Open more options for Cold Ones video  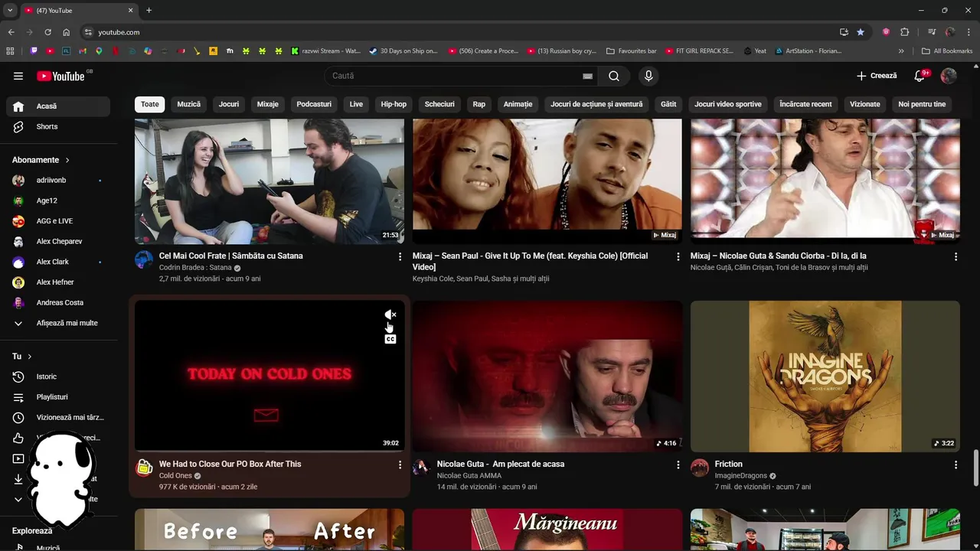(400, 465)
